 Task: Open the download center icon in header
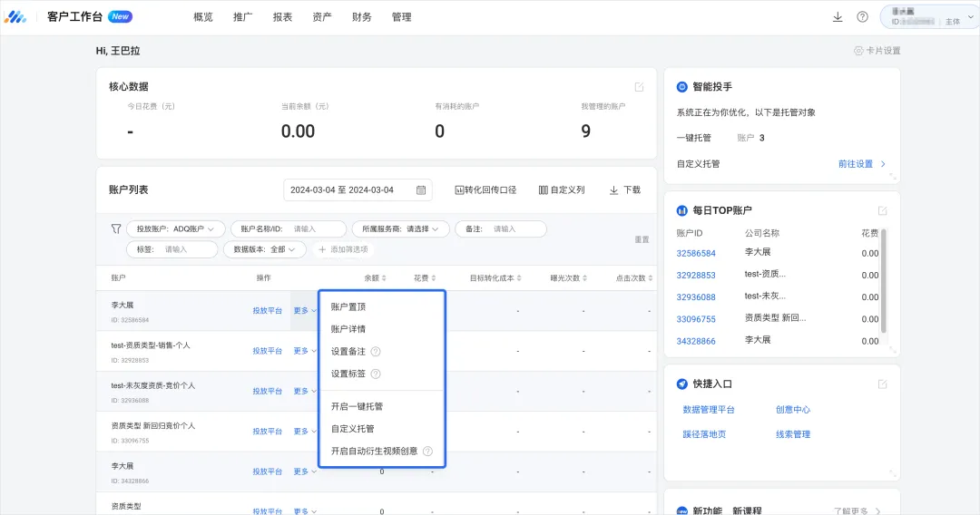pyautogui.click(x=838, y=17)
